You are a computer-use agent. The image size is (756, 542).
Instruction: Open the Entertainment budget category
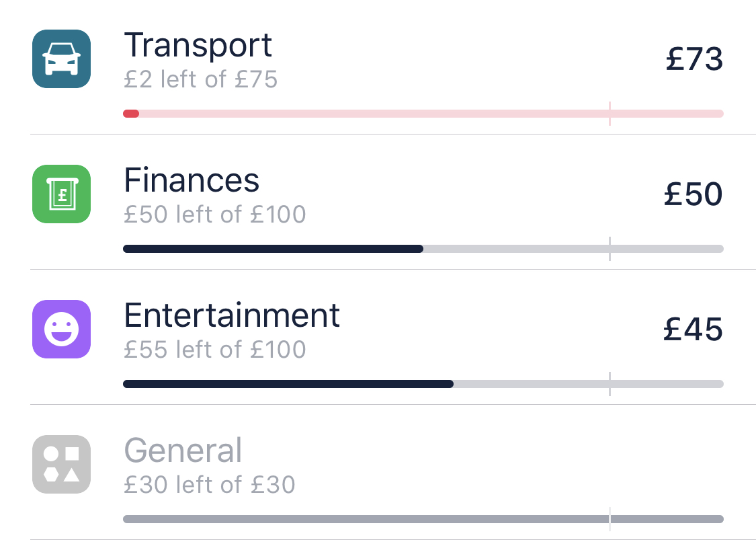pyautogui.click(x=232, y=315)
